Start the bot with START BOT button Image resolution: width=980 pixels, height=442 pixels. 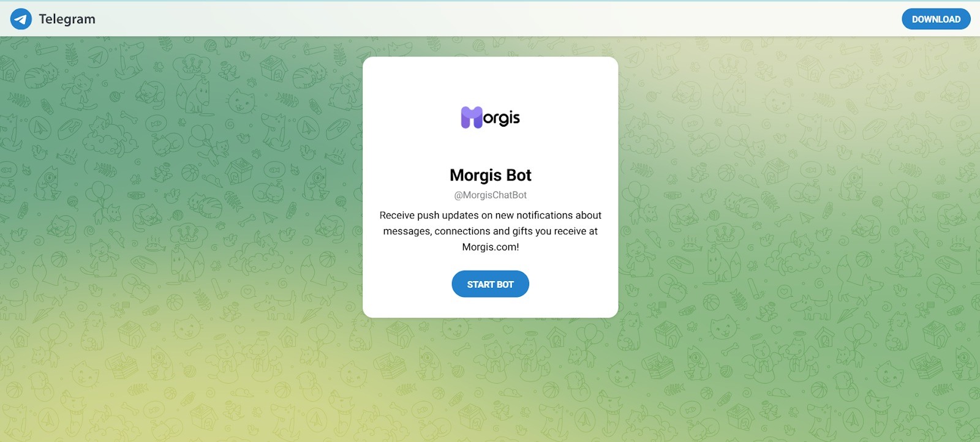(490, 284)
